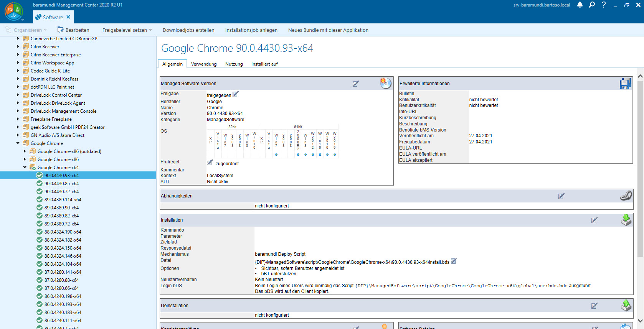Switch to the Verwendung tab
The height and width of the screenshot is (329, 644).
(x=204, y=64)
